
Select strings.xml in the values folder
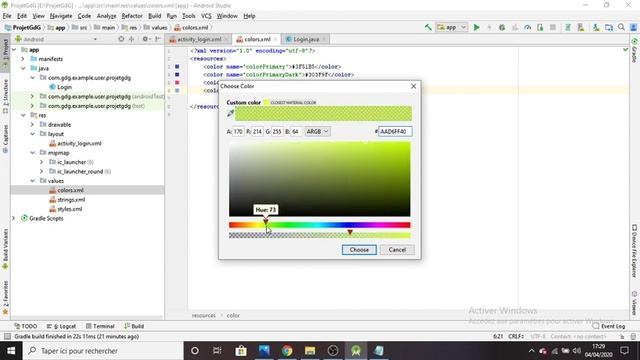tap(71, 200)
